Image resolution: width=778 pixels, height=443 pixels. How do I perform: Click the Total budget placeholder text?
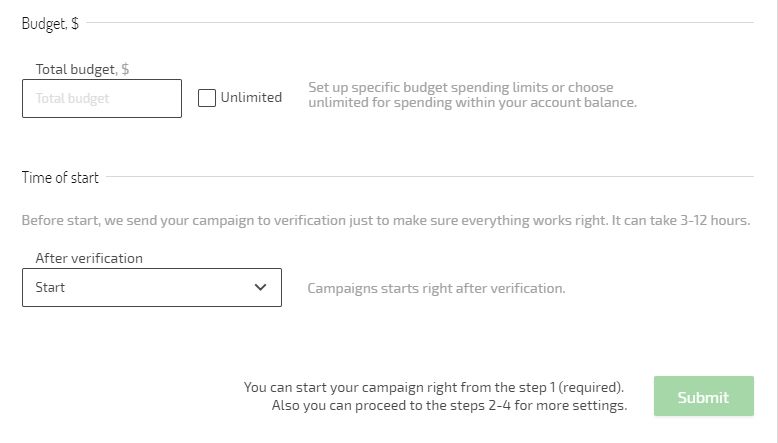pyautogui.click(x=72, y=98)
